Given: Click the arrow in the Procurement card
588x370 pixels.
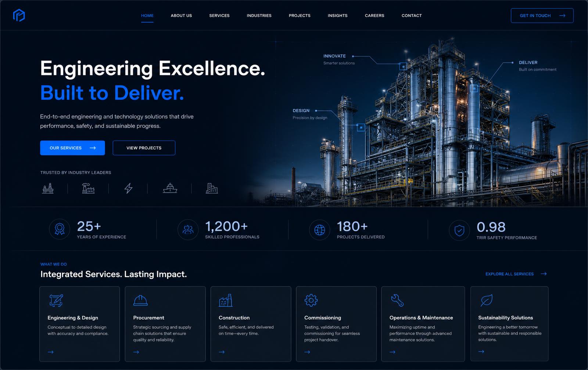Looking at the screenshot, I should 136,352.
